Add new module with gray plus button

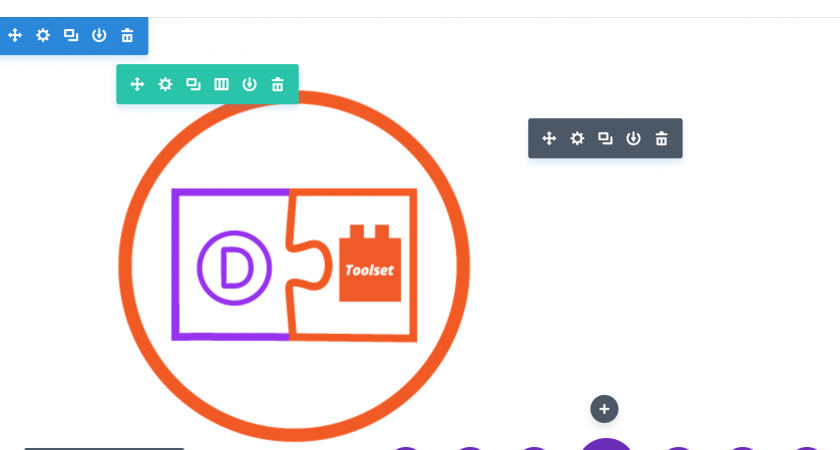coord(604,409)
